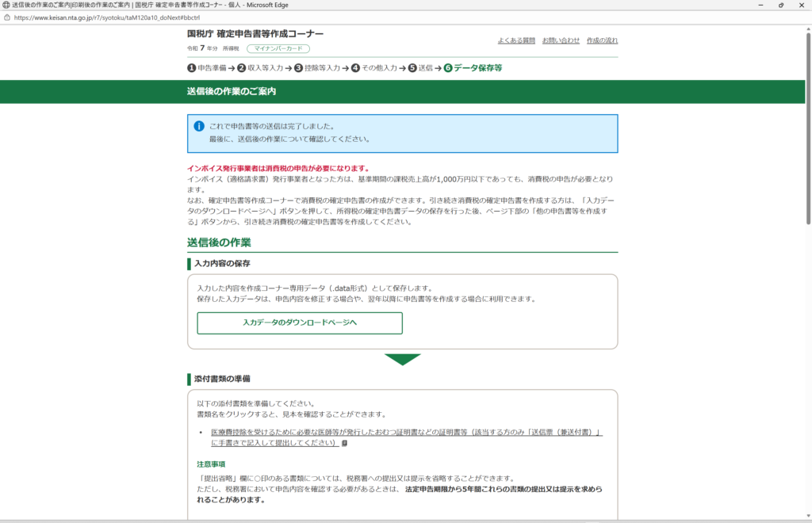Click the new-window icon after document link
812x523 pixels.
[344, 443]
